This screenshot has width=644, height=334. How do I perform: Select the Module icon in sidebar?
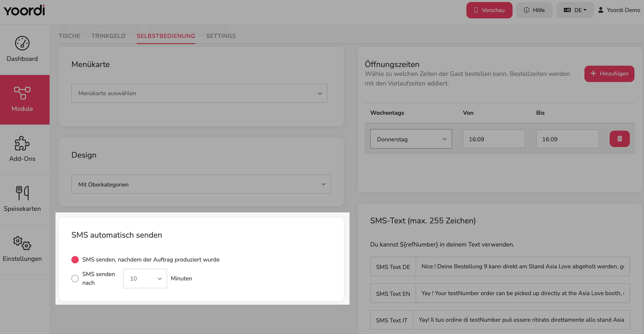pos(22,93)
